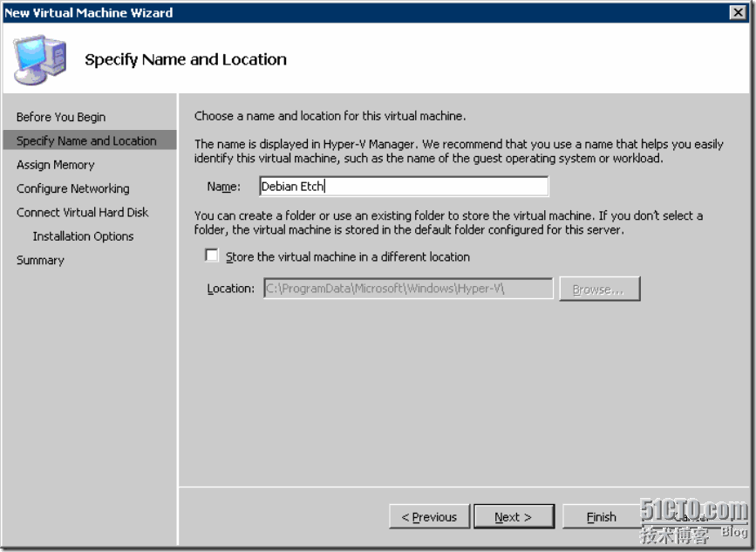
Task: Click the New Virtual Machine Wizard title
Action: pyautogui.click(x=88, y=12)
